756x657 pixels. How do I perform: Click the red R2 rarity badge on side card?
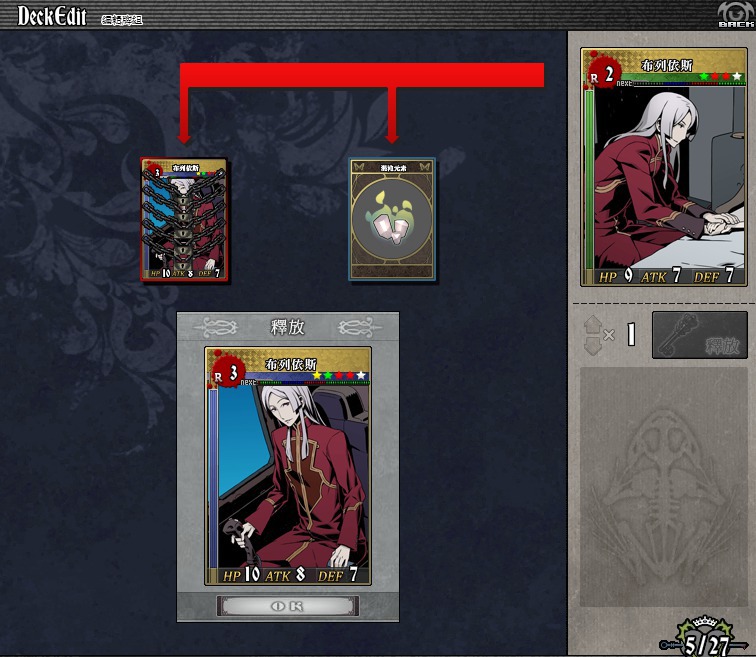(x=603, y=74)
